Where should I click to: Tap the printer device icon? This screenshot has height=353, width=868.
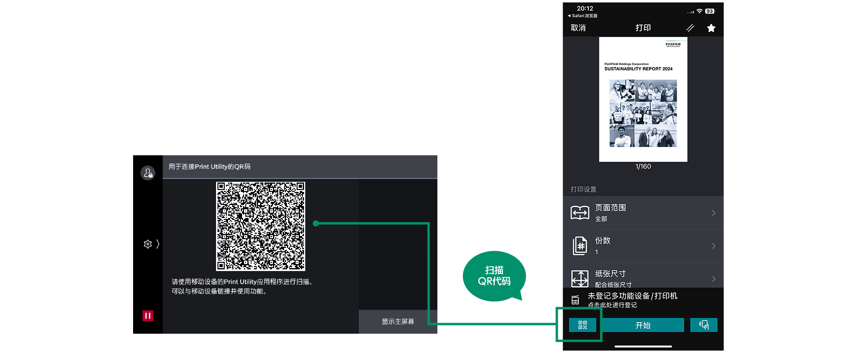pyautogui.click(x=575, y=300)
